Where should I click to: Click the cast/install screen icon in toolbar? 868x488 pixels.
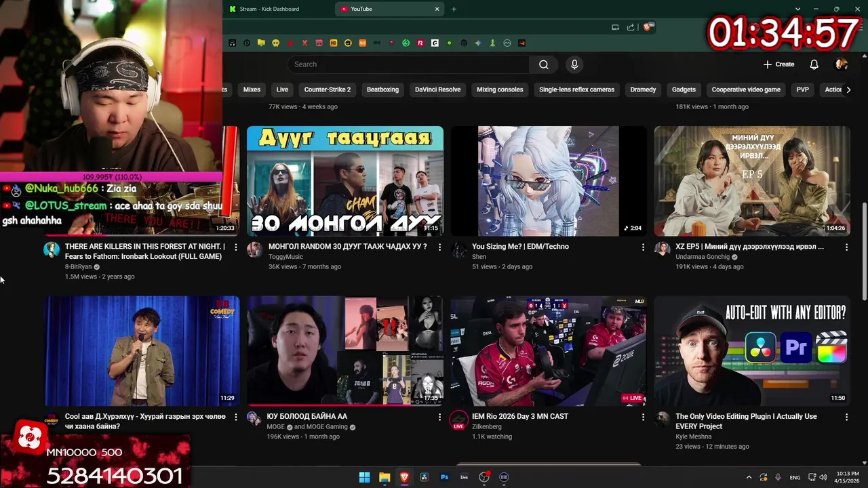tap(615, 27)
